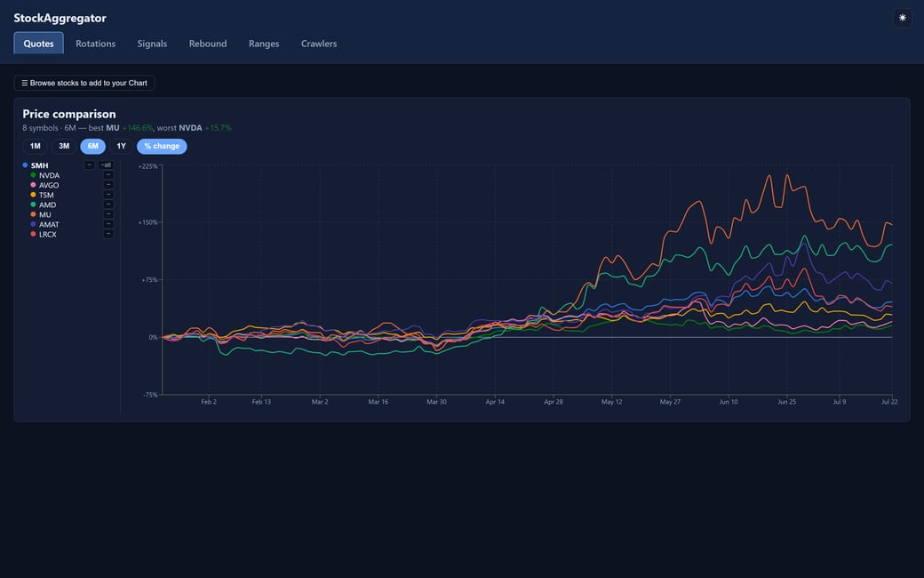
Task: Select AMD in the legend
Action: (48, 205)
